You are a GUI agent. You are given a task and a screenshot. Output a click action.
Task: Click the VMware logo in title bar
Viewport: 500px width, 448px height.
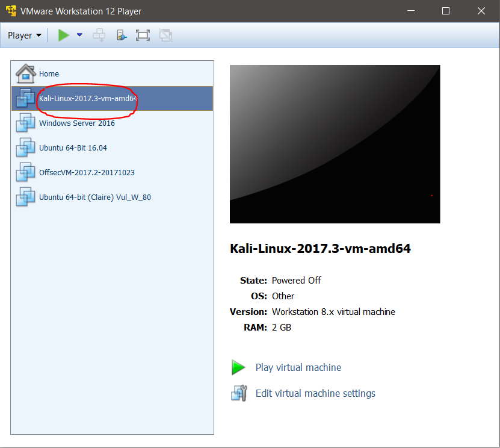11,11
